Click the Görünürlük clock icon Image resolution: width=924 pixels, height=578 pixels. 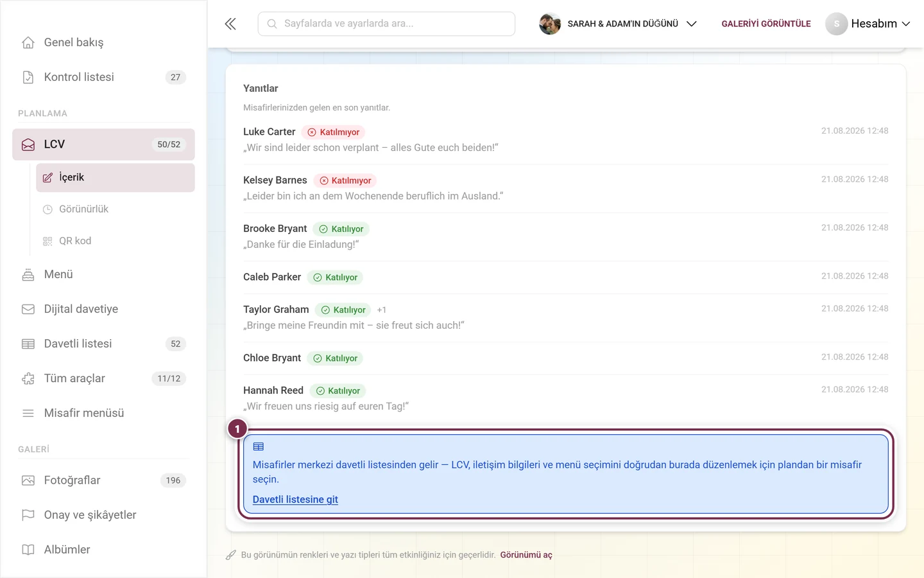tap(47, 209)
